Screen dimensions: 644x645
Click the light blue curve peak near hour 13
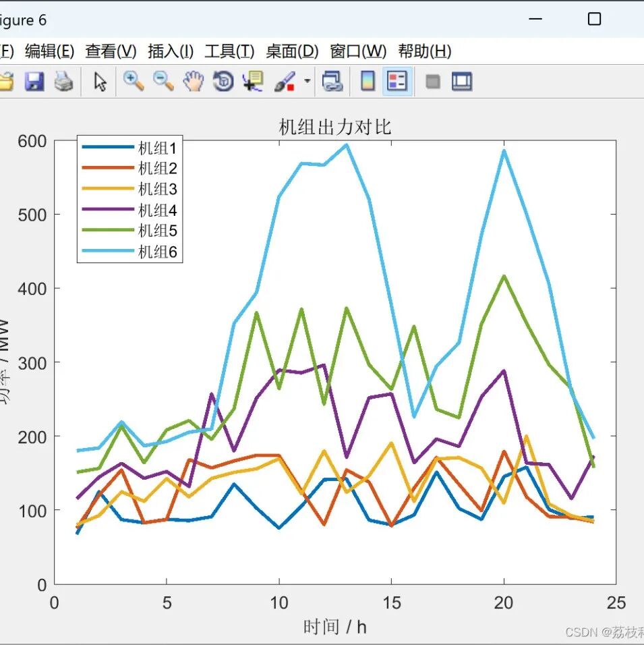346,145
